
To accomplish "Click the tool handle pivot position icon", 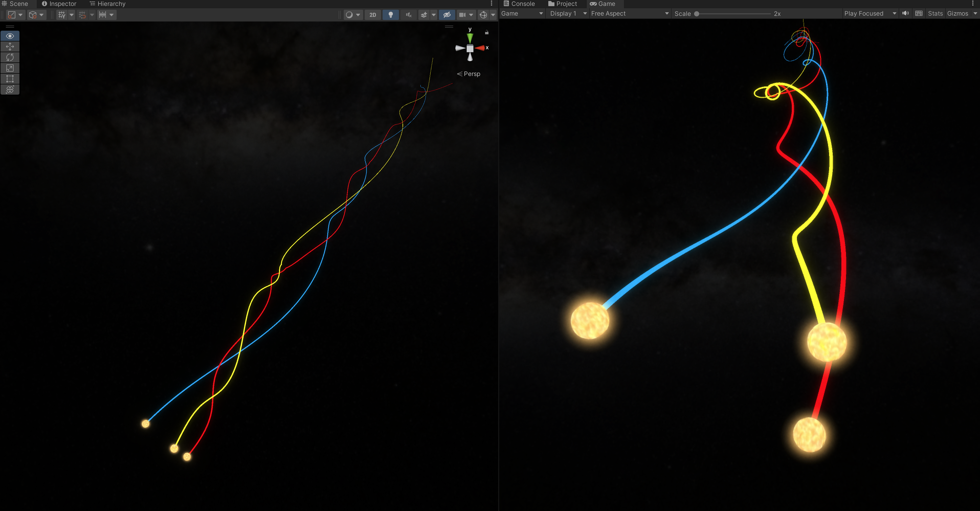I will point(12,15).
